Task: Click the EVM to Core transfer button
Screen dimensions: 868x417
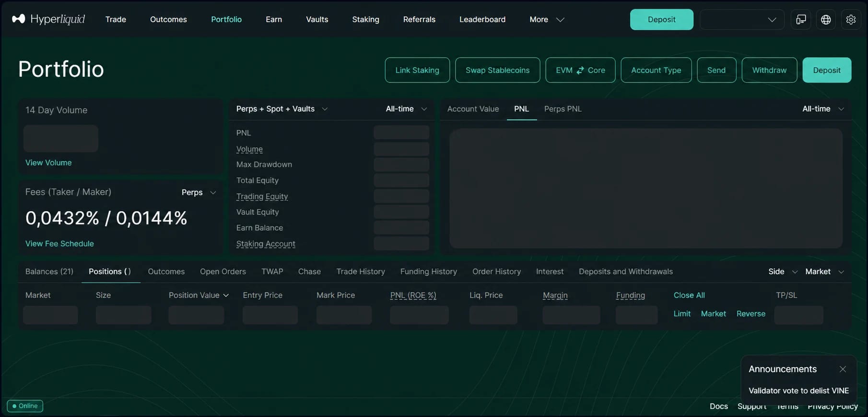Action: click(580, 70)
